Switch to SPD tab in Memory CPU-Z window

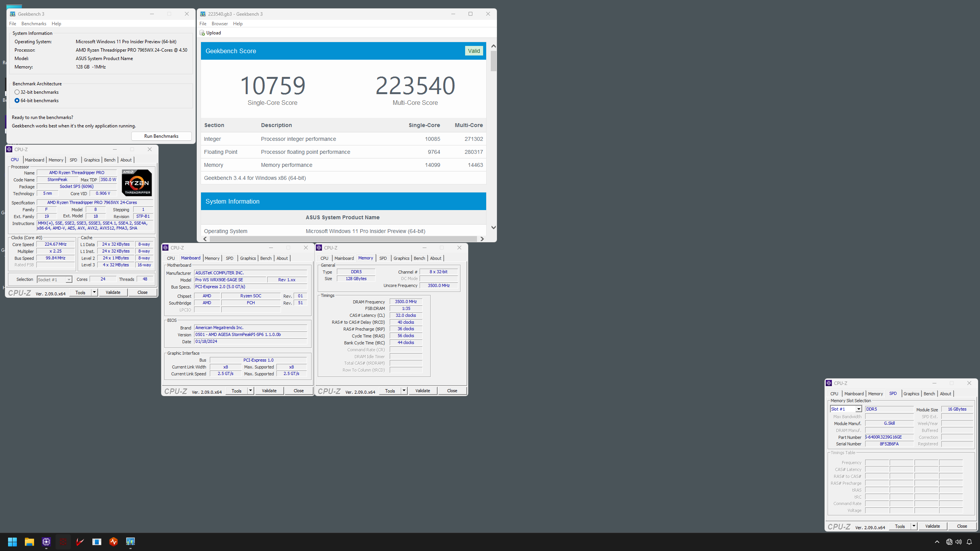(383, 258)
